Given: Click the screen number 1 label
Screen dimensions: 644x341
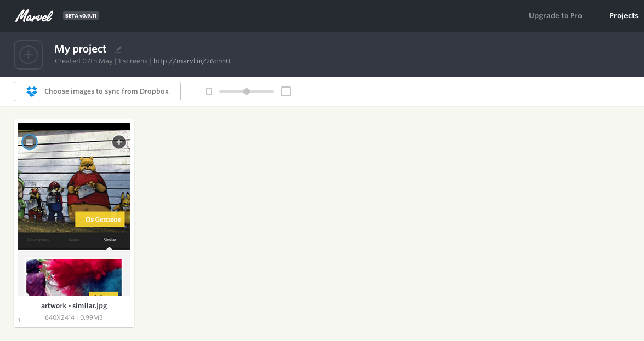Looking at the screenshot, I should (19, 320).
